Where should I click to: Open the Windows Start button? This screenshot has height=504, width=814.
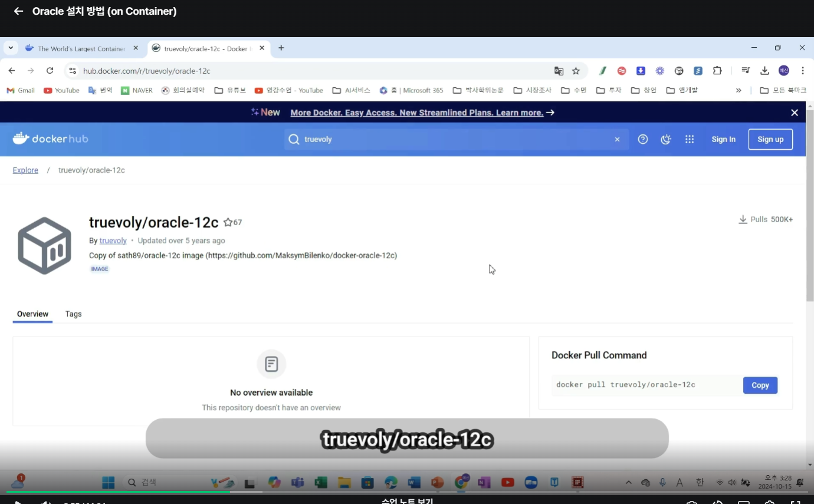pos(109,483)
